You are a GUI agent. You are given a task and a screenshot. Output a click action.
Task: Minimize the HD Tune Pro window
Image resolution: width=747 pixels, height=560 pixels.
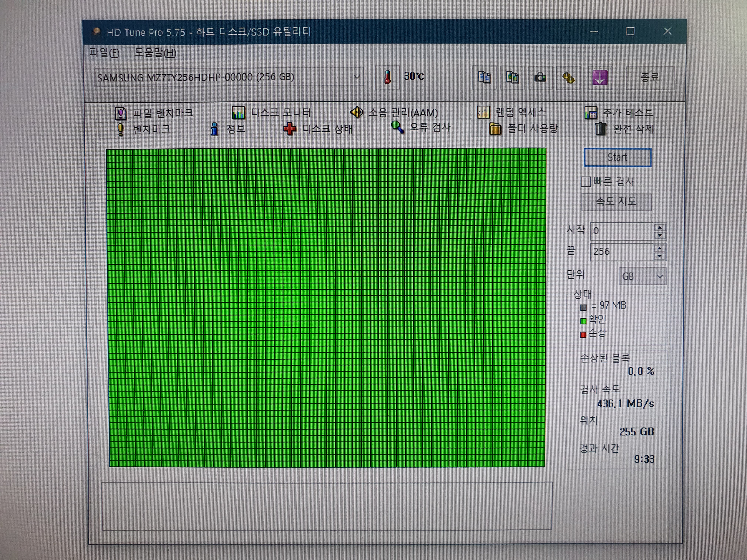pyautogui.click(x=594, y=32)
